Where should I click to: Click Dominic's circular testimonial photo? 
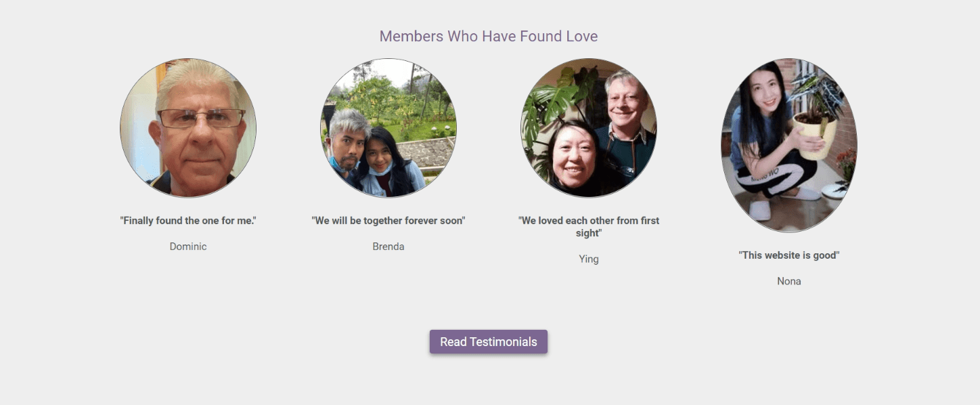[x=188, y=128]
